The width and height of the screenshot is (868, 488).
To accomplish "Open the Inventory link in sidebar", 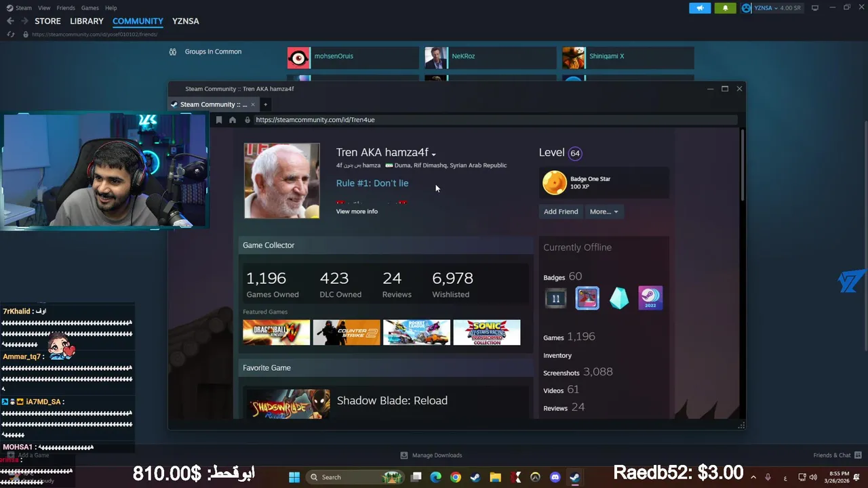I will (557, 355).
